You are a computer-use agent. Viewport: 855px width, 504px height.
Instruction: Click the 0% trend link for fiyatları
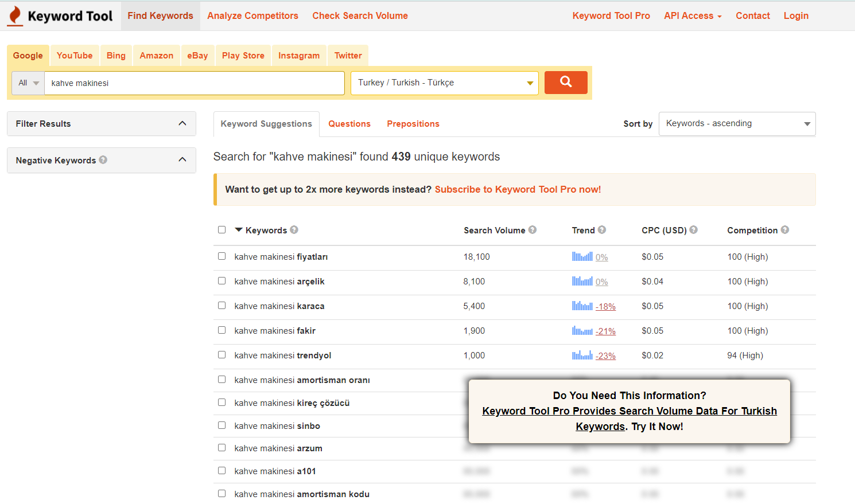(x=601, y=257)
